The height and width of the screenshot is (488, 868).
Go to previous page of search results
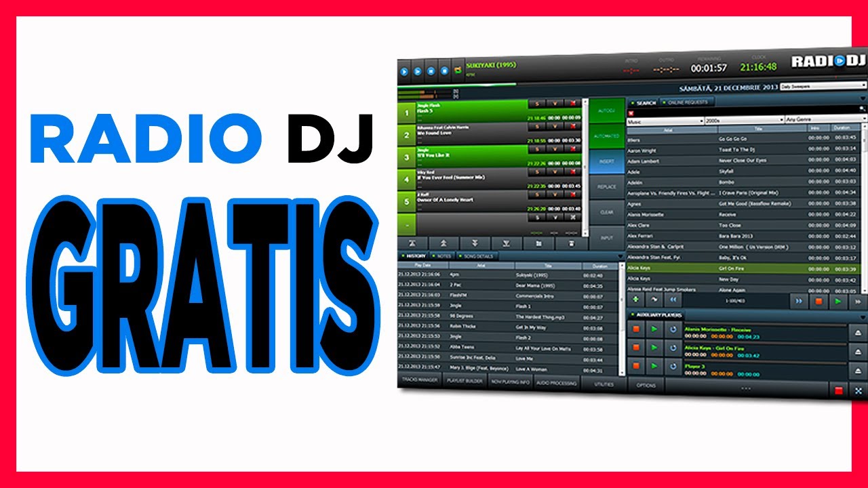click(672, 300)
